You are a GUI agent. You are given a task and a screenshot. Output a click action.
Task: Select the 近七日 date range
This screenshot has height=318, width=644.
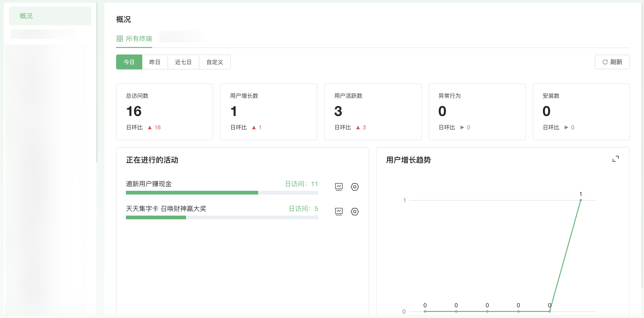tap(183, 62)
